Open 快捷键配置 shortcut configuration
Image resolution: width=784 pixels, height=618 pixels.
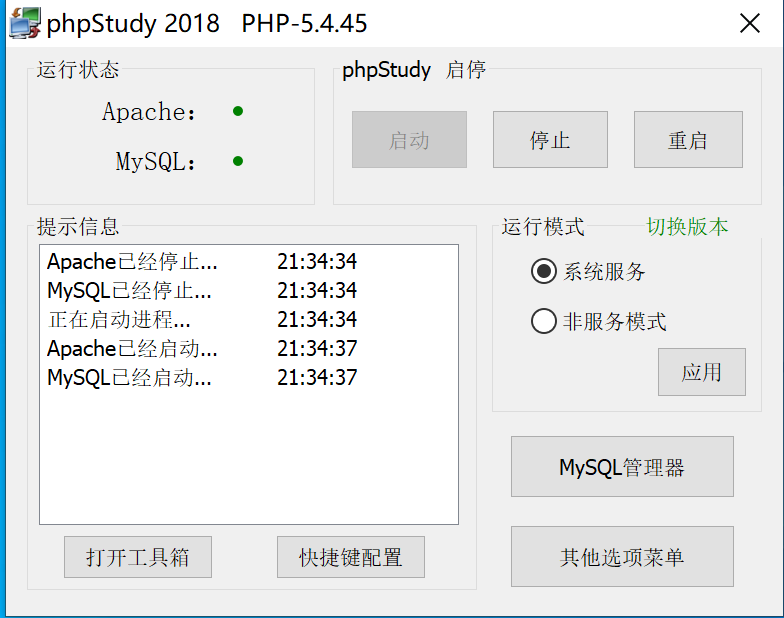click(351, 557)
